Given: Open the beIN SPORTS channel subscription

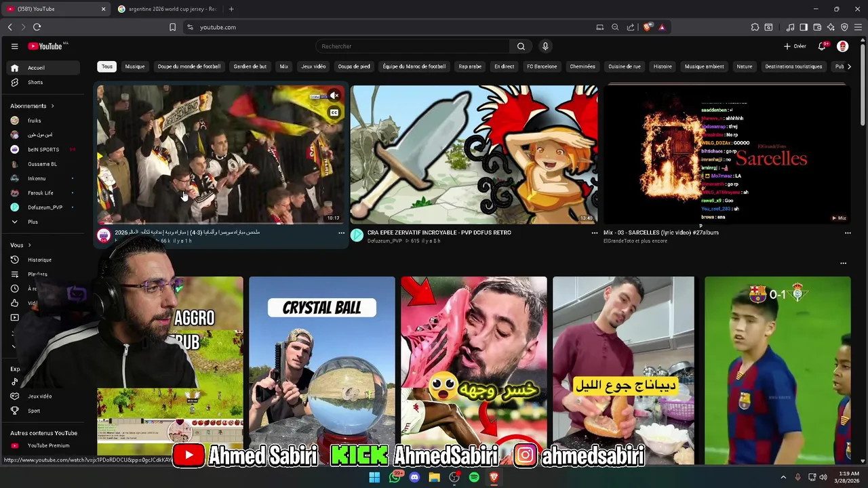Looking at the screenshot, I should 42,149.
